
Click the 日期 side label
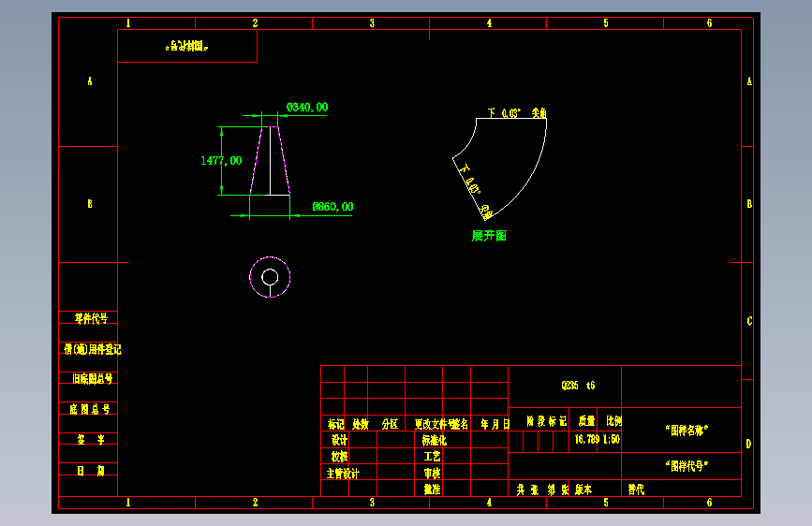91,471
